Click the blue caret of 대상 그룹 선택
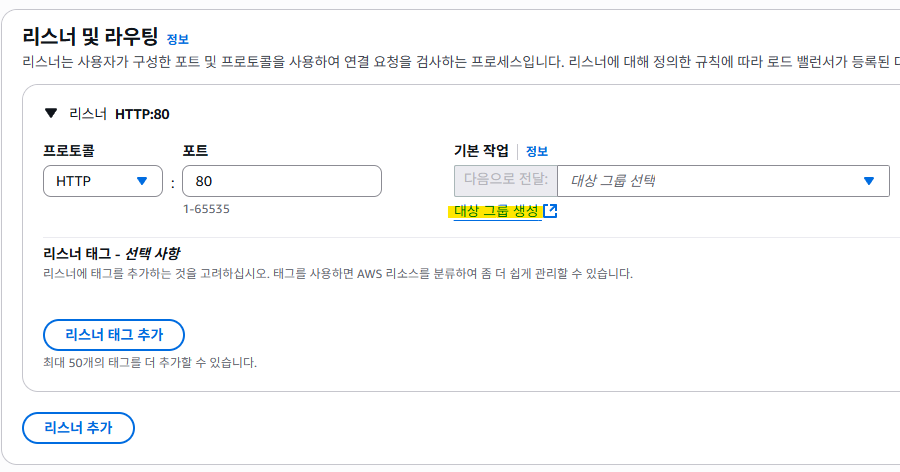This screenshot has width=900, height=472. pyautogui.click(x=868, y=181)
